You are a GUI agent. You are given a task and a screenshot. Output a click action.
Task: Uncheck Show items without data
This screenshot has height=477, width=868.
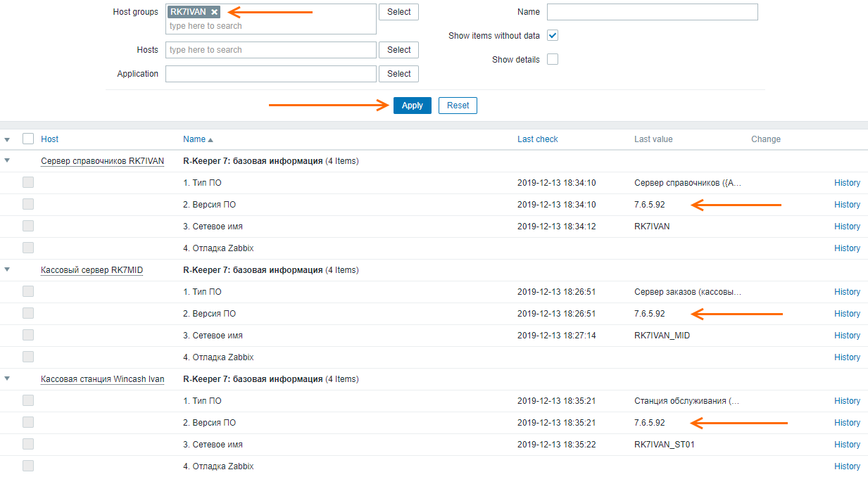(553, 36)
